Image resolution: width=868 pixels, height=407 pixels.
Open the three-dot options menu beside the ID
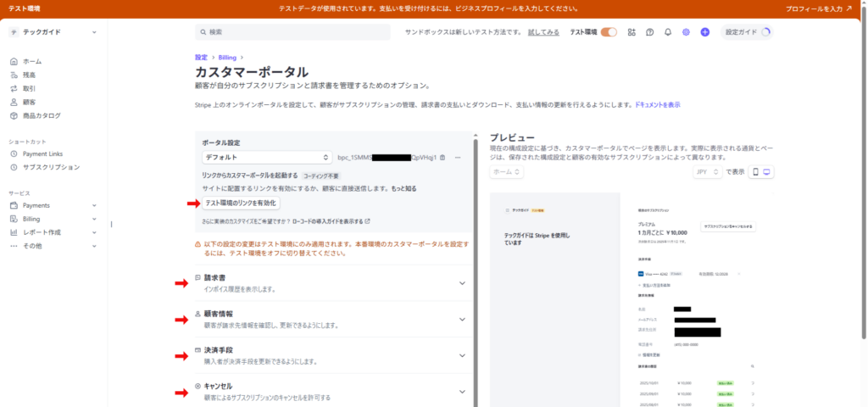458,158
